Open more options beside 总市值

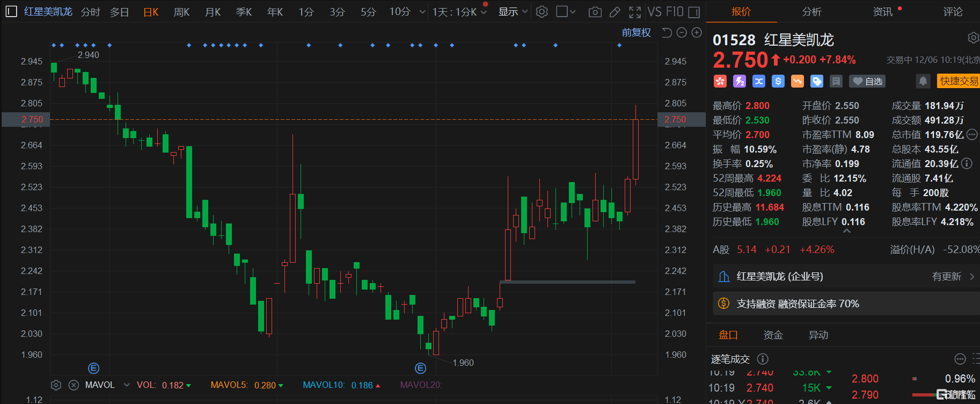972,134
